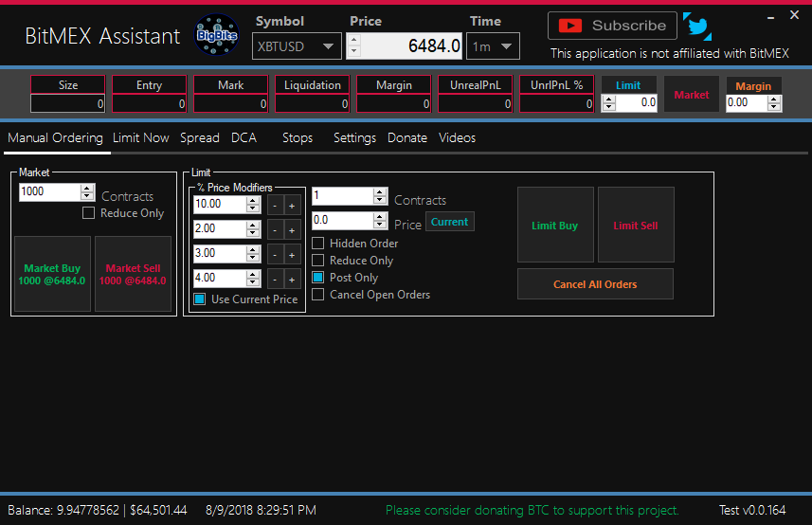Open the Donate tab
This screenshot has height=525, width=812.
[x=407, y=137]
